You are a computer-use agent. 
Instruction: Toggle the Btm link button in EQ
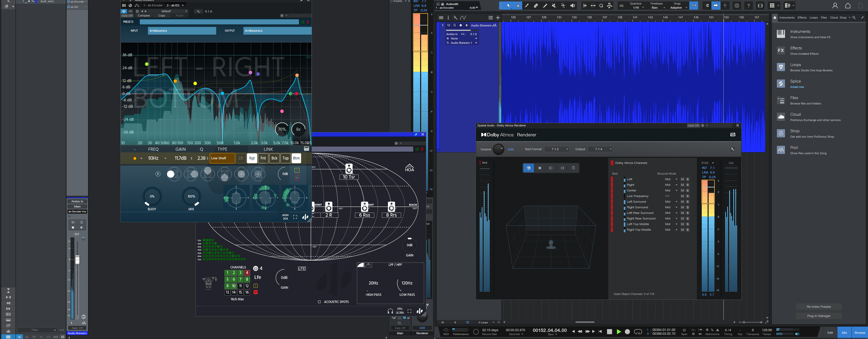coord(296,158)
